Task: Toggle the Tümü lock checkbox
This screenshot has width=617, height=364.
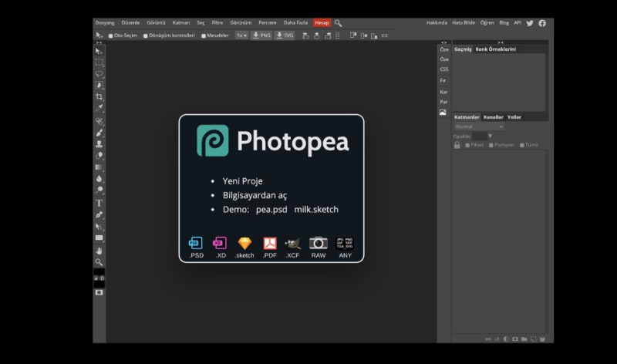Action: (522, 145)
